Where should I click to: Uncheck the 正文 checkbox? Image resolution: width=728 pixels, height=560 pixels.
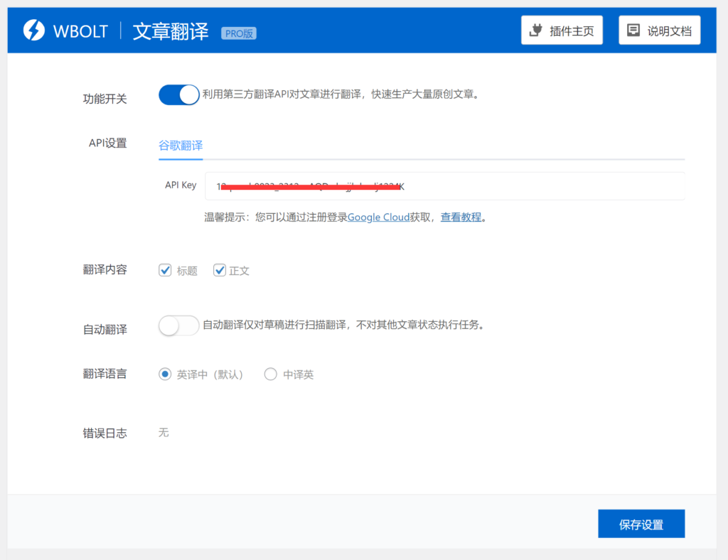click(220, 270)
